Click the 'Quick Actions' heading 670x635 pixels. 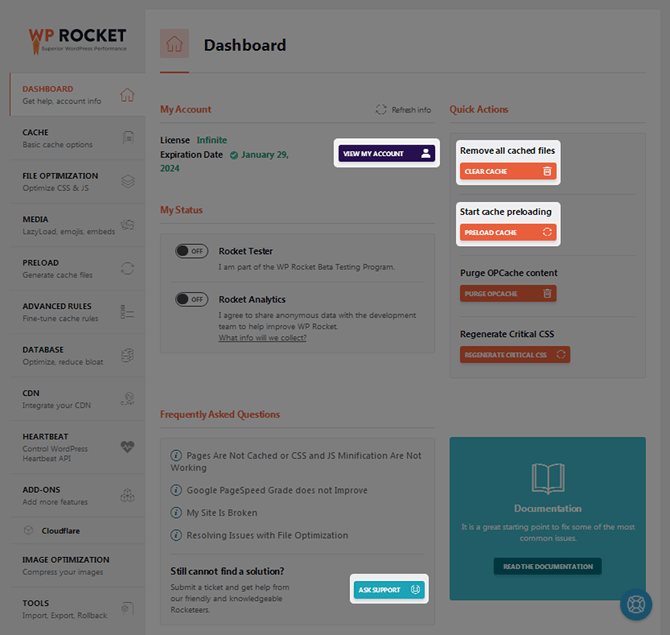tap(479, 109)
